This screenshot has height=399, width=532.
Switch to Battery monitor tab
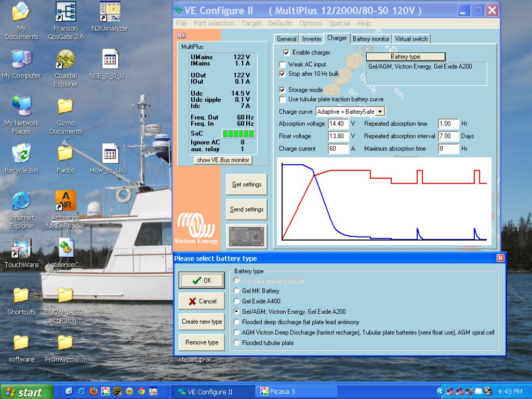[371, 39]
